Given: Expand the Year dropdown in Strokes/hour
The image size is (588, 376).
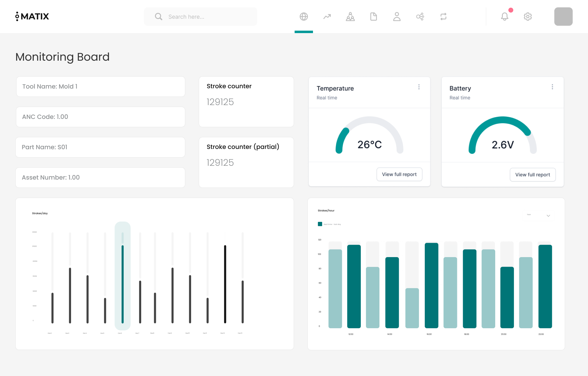Looking at the screenshot, I should coord(538,215).
